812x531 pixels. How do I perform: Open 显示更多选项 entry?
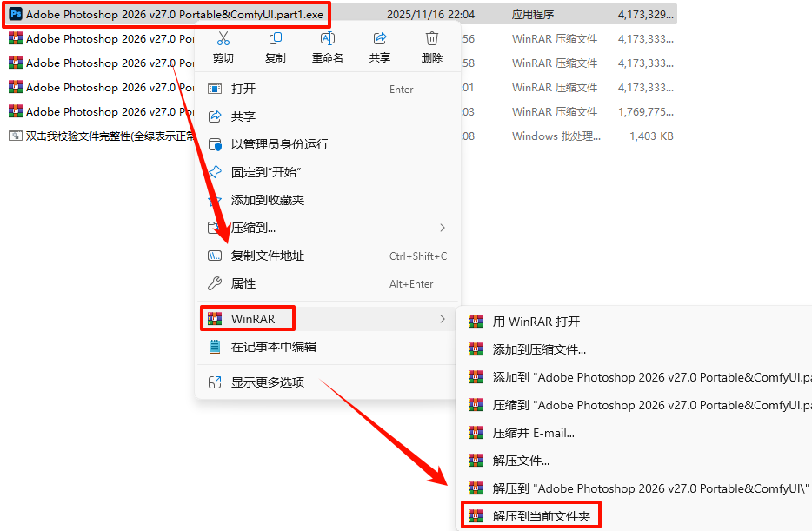pos(327,382)
